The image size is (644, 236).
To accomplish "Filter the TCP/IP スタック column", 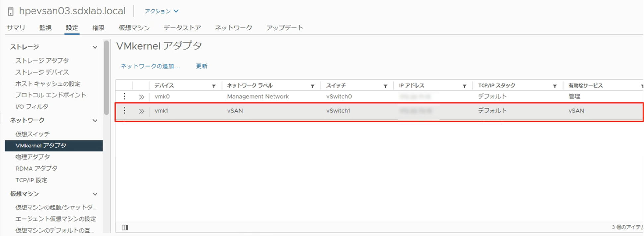I will (x=555, y=86).
